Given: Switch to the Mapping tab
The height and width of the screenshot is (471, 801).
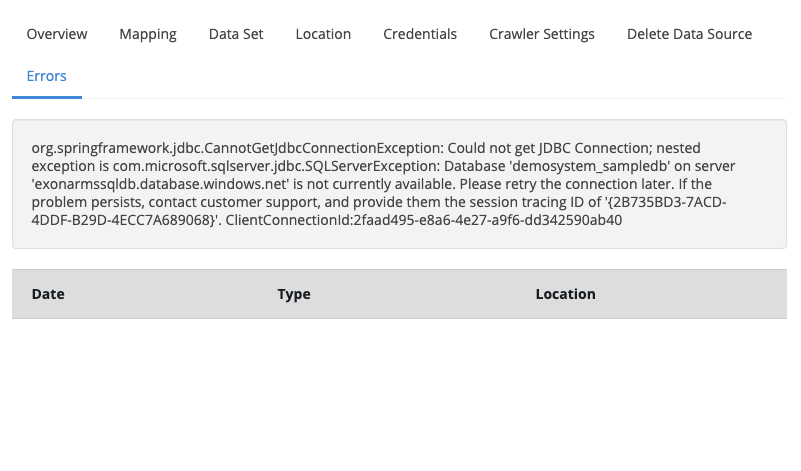Looking at the screenshot, I should point(148,34).
